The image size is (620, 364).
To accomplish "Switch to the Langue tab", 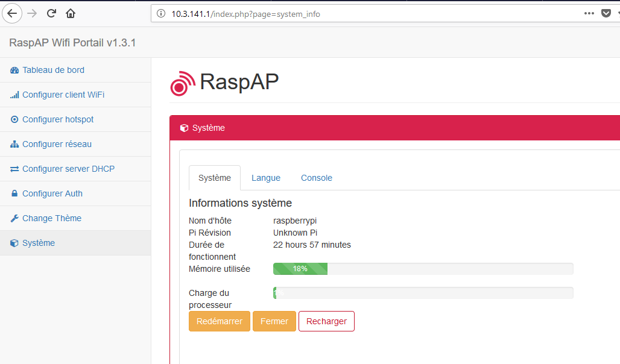I will [x=266, y=178].
